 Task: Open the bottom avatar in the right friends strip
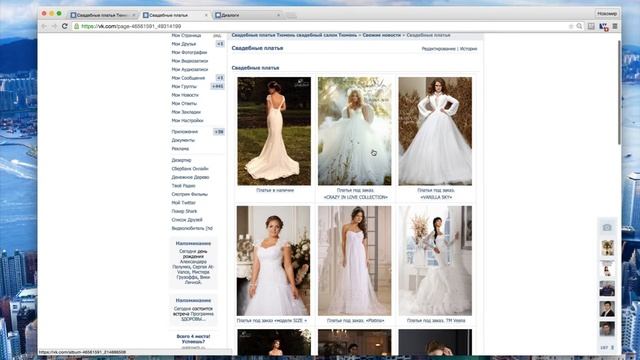(x=607, y=329)
